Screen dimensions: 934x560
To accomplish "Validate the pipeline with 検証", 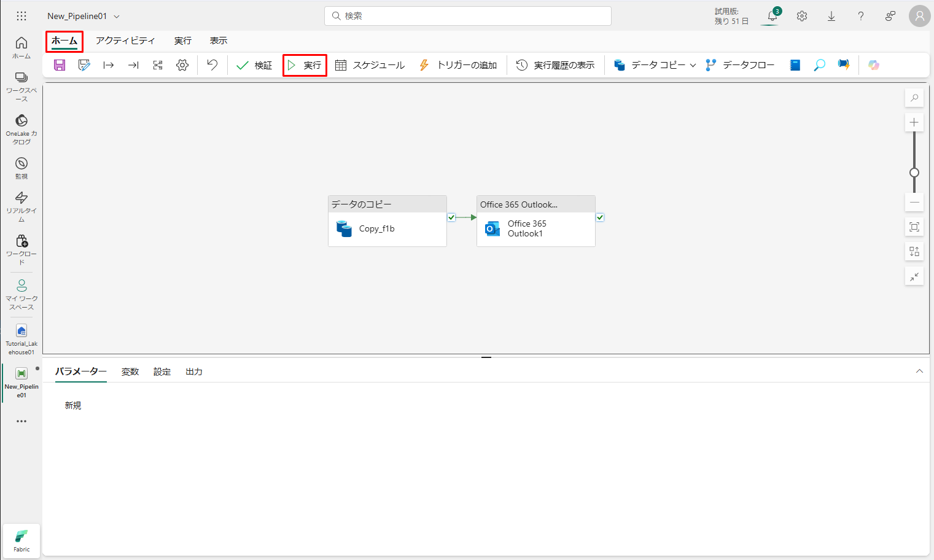I will pos(254,65).
